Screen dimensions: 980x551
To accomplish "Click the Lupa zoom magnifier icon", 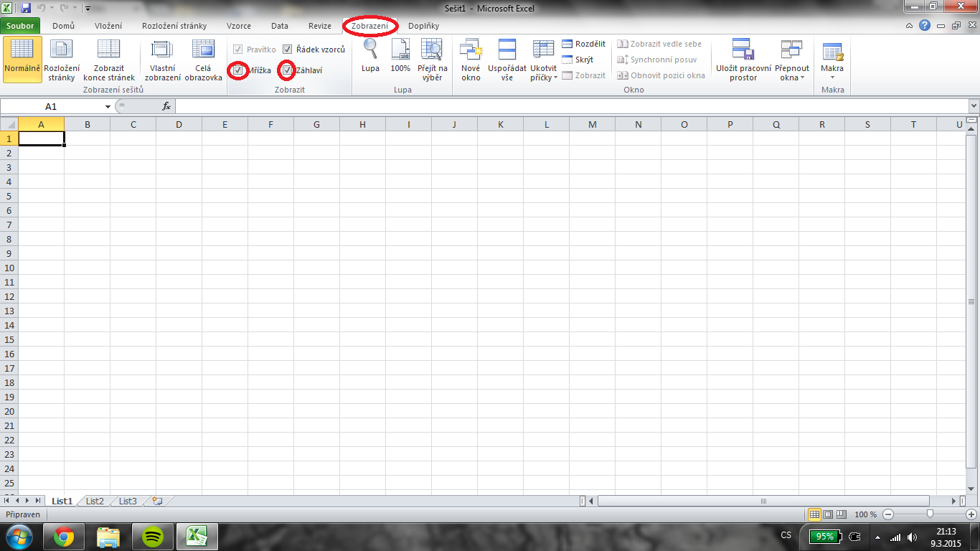I will pos(370,50).
